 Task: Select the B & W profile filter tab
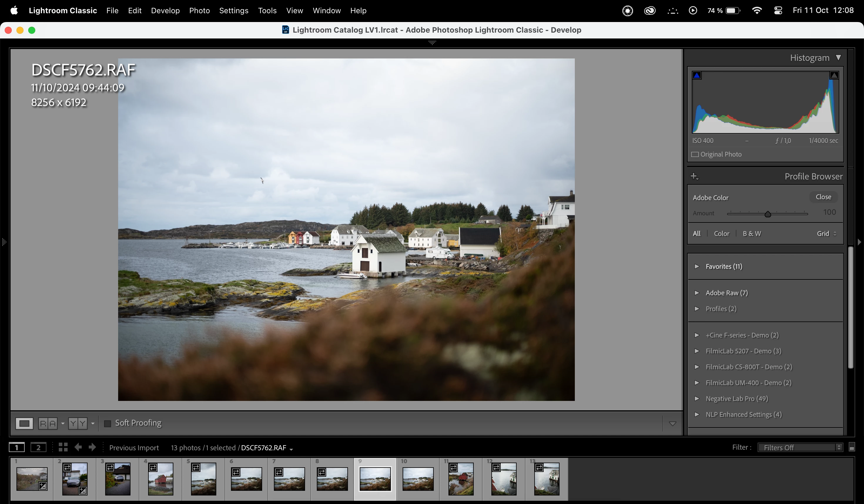tap(751, 234)
